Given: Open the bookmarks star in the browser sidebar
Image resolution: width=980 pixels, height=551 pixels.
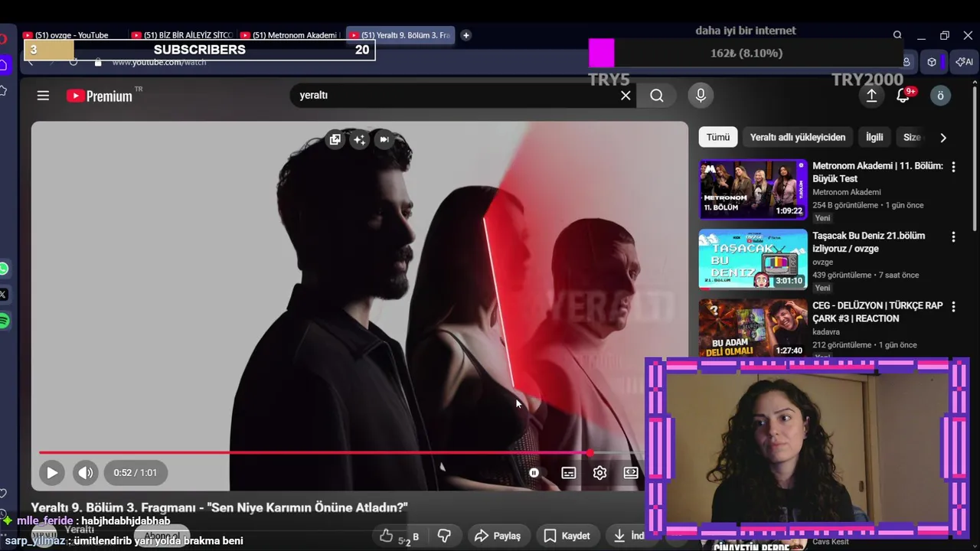Looking at the screenshot, I should pos(4,90).
